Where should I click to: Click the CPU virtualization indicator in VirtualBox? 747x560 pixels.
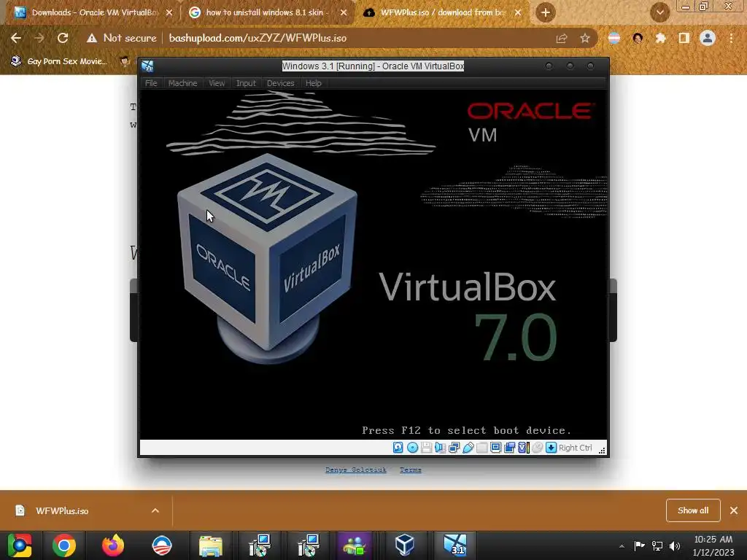click(523, 448)
